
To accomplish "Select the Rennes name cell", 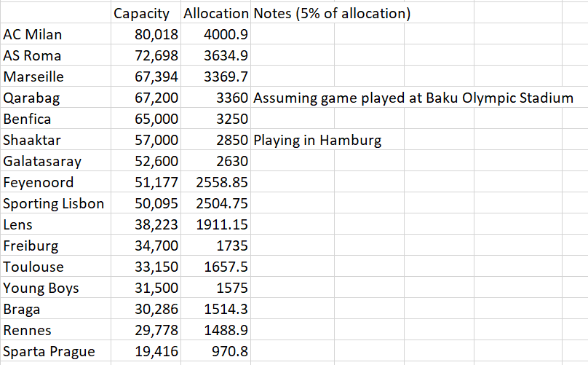I will (55, 330).
